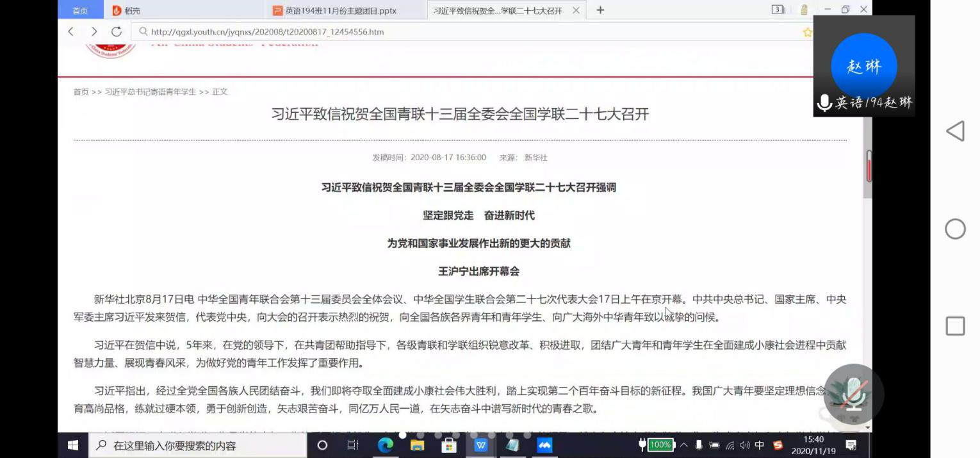Open WPS Office from the taskbar
Screen dimensions: 980x458
480,445
